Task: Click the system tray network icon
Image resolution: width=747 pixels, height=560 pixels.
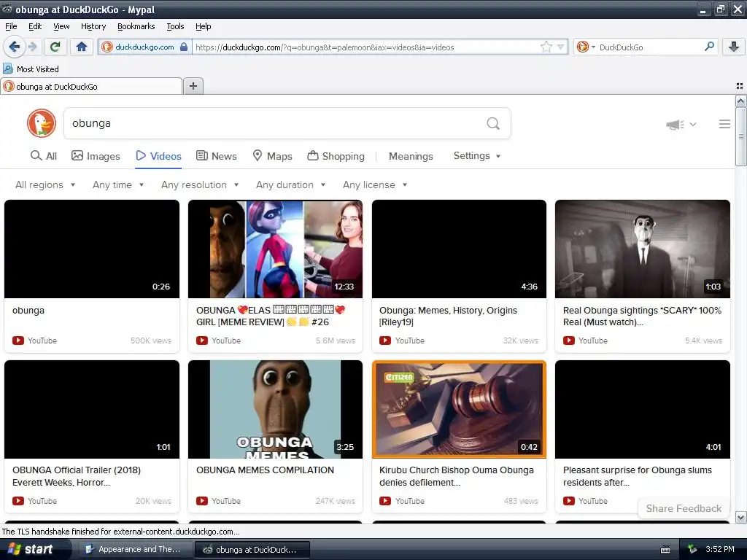Action: coord(692,550)
